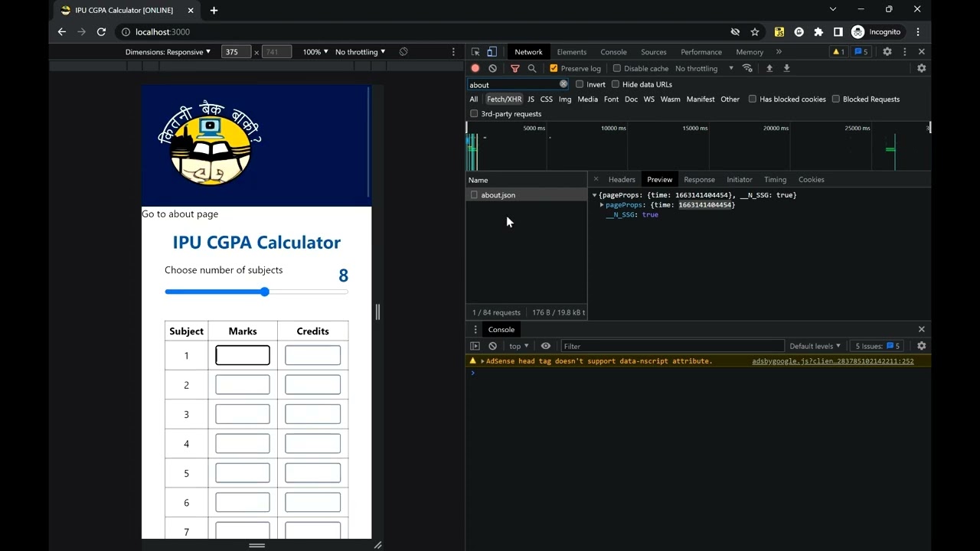
Task: Click the JS extension icon in toolbar
Action: [779, 32]
